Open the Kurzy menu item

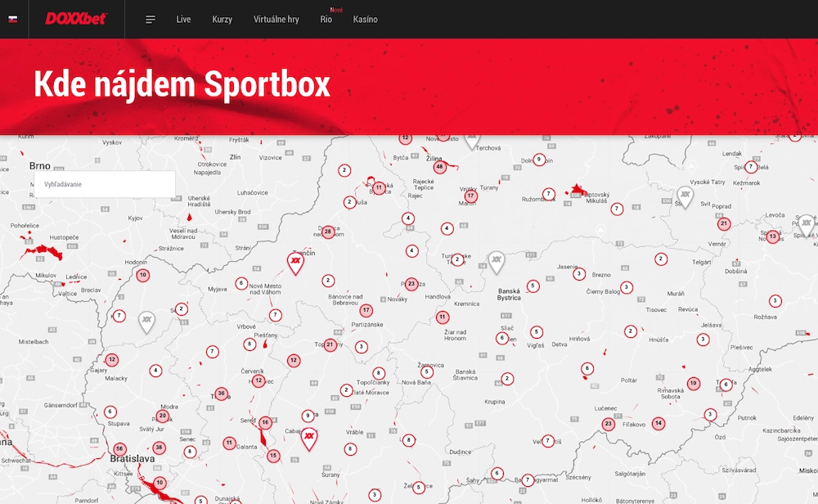pyautogui.click(x=222, y=20)
